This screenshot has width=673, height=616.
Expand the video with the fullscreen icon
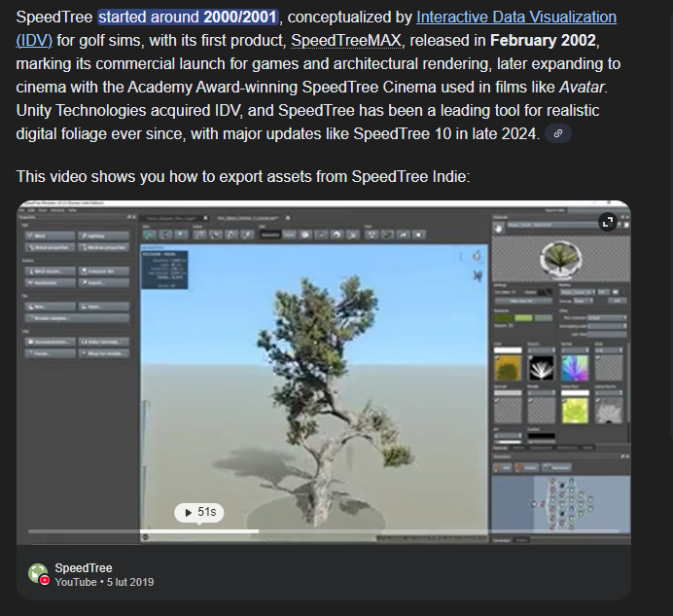(607, 222)
